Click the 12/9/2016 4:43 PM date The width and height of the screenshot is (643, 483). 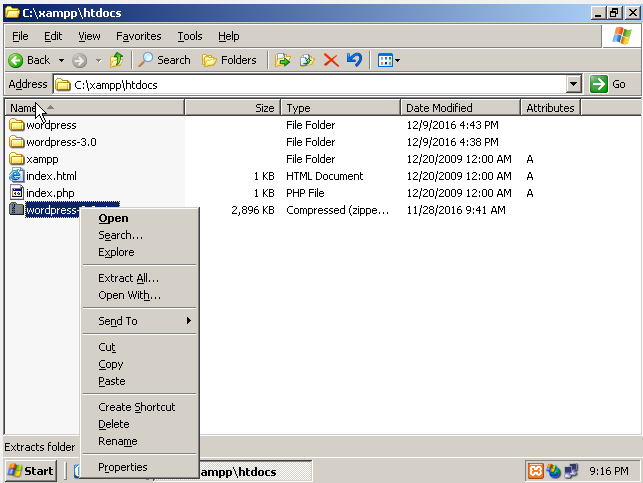click(x=452, y=125)
